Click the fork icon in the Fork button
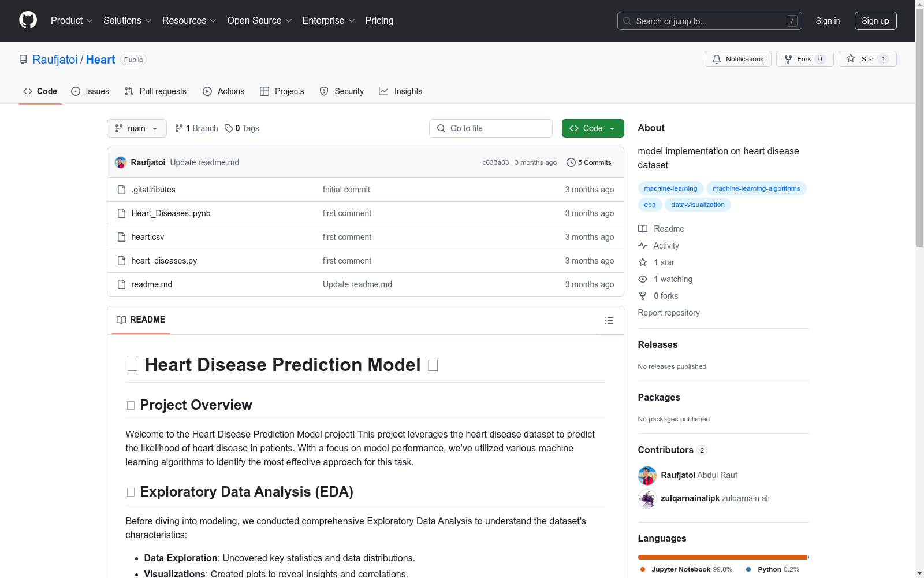 (x=788, y=59)
